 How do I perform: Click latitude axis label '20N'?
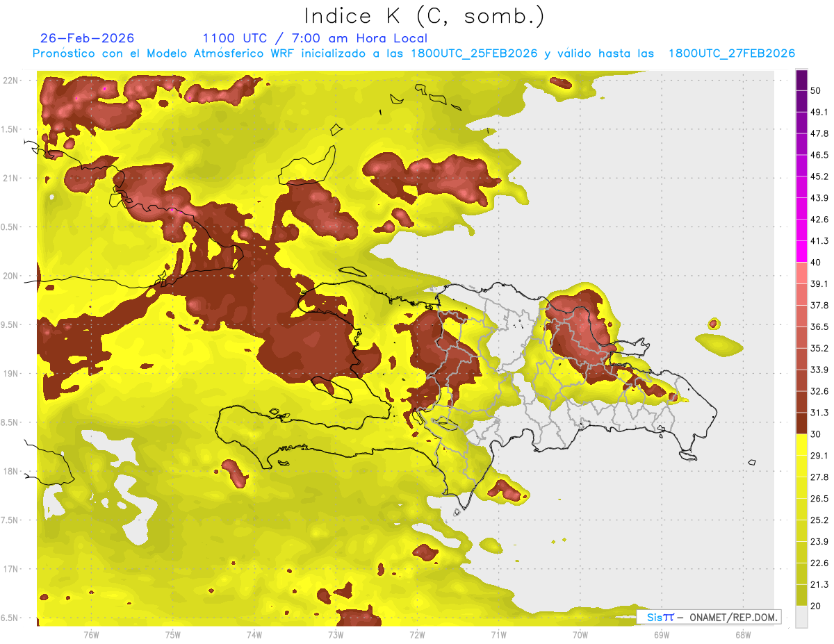(11, 276)
